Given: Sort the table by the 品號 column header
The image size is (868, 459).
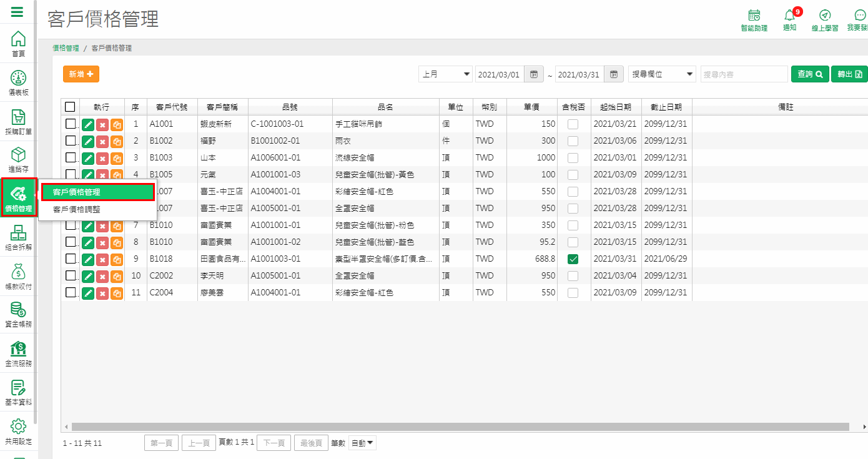Looking at the screenshot, I should pos(290,107).
